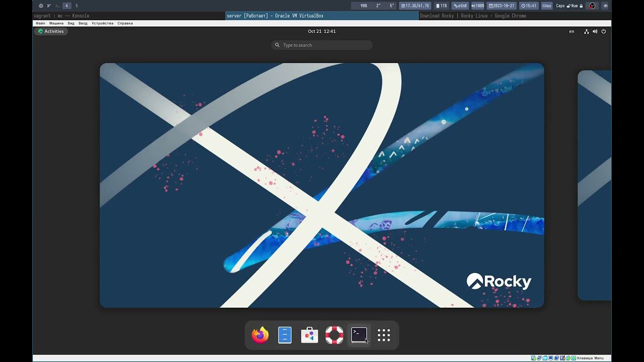Click the 'Type to search' field
644x362 pixels.
[x=322, y=45]
